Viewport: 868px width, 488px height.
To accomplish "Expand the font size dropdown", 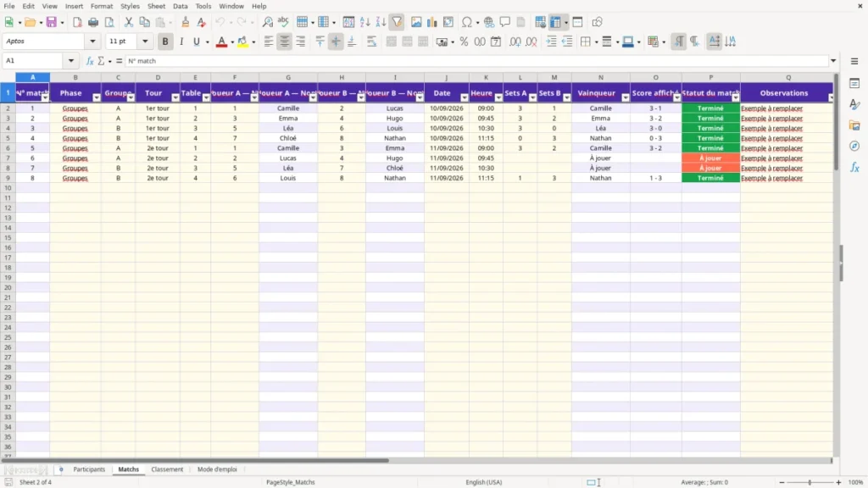I will pos(145,42).
